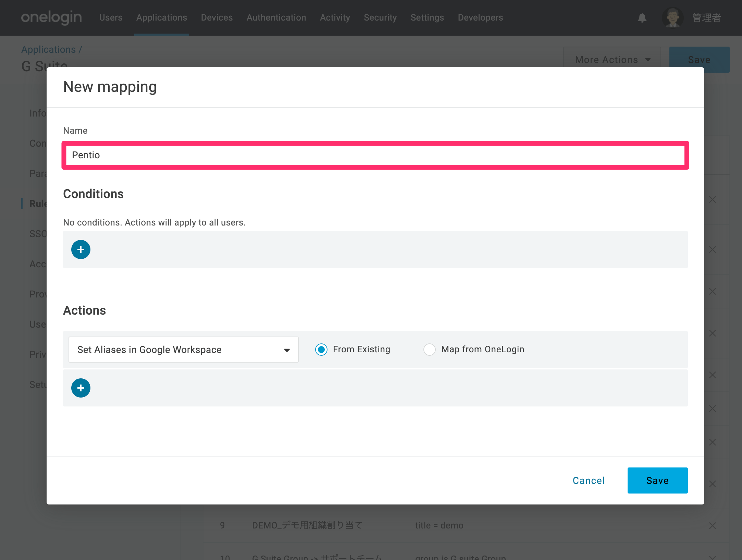
Task: Select the From Existing radio button
Action: 321,350
